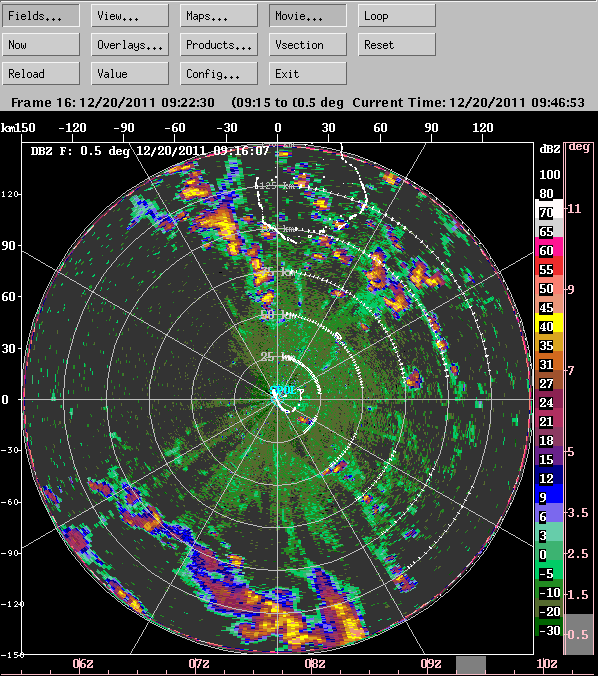
Task: Select the 50 dBZ salmon swatch
Action: (x=549, y=285)
